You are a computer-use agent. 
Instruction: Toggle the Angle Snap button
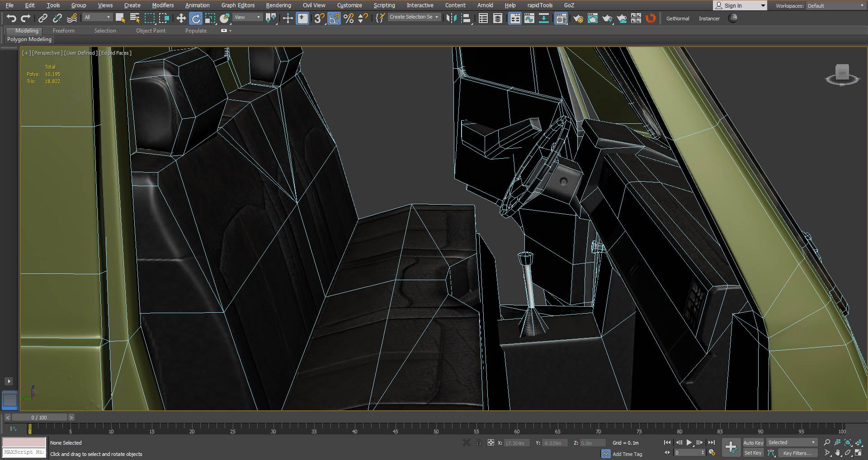click(x=334, y=18)
